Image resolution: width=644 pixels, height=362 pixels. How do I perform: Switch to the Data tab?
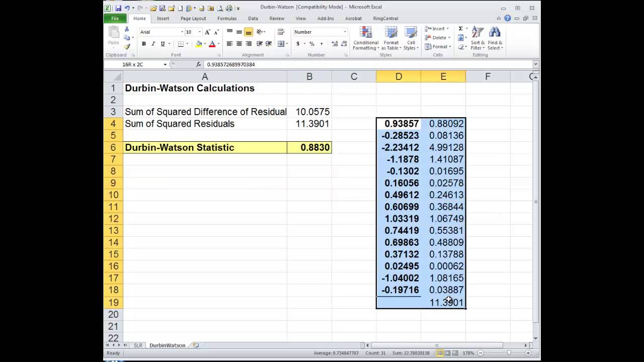point(253,18)
